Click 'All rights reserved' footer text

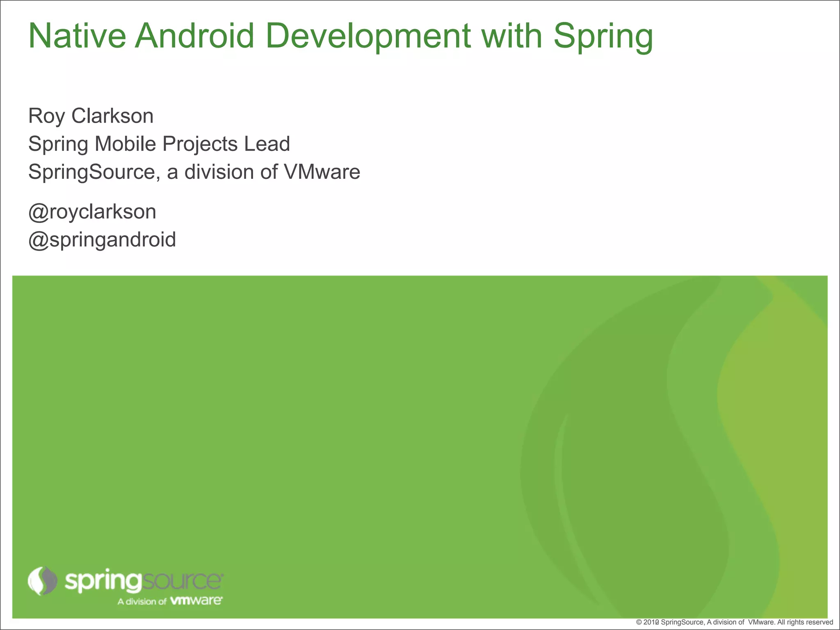[805, 622]
